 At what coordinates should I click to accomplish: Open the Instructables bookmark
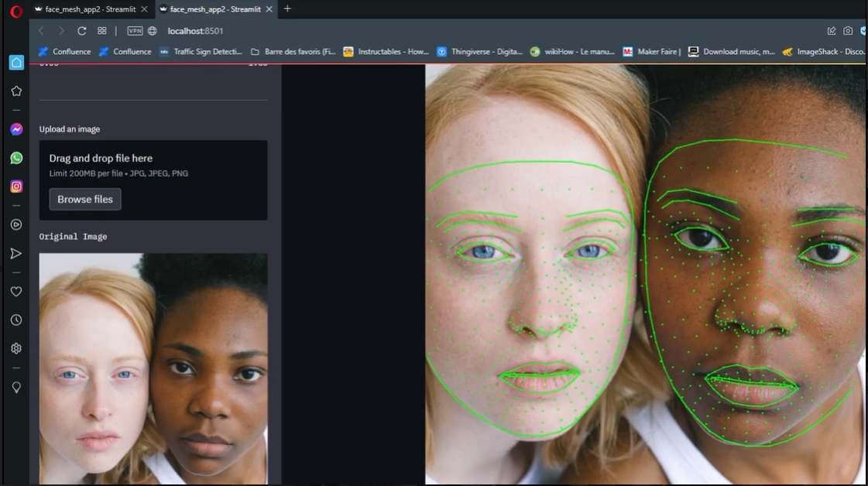tap(386, 52)
